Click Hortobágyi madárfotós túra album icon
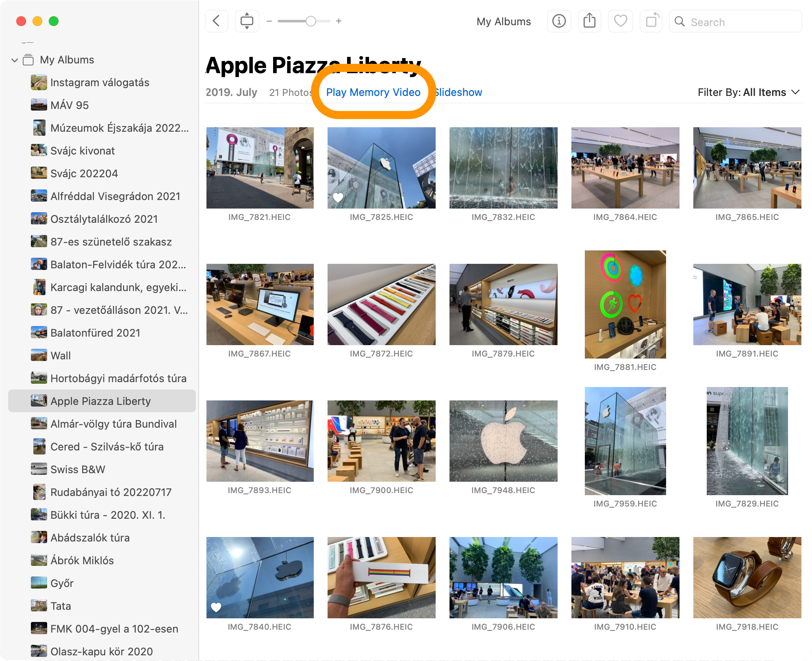The height and width of the screenshot is (661, 812). coord(39,378)
